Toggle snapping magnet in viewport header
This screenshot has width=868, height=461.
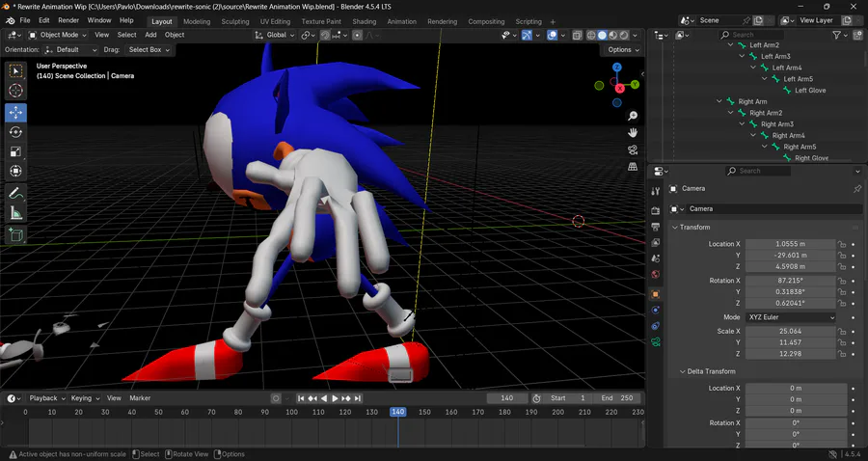(x=325, y=35)
